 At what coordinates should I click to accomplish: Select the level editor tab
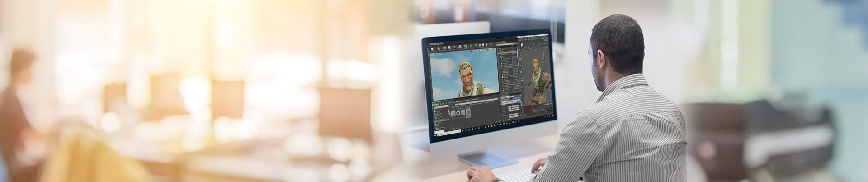tap(437, 44)
